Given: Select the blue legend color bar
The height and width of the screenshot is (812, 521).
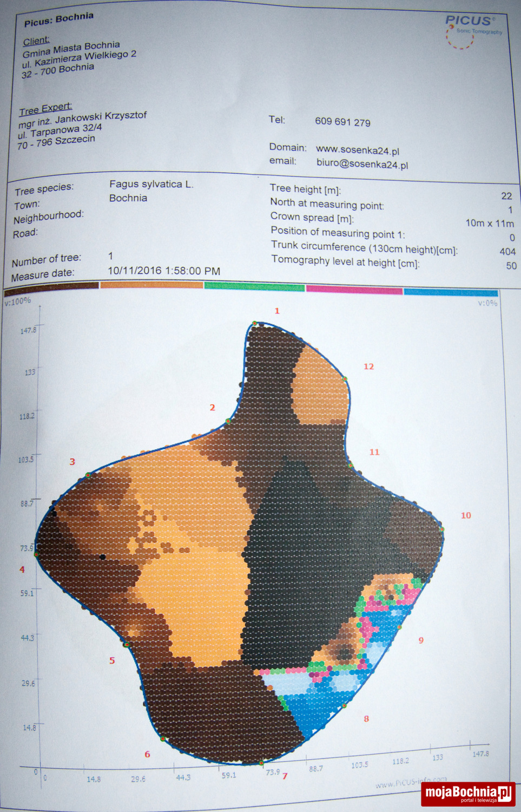Looking at the screenshot, I should tap(450, 292).
